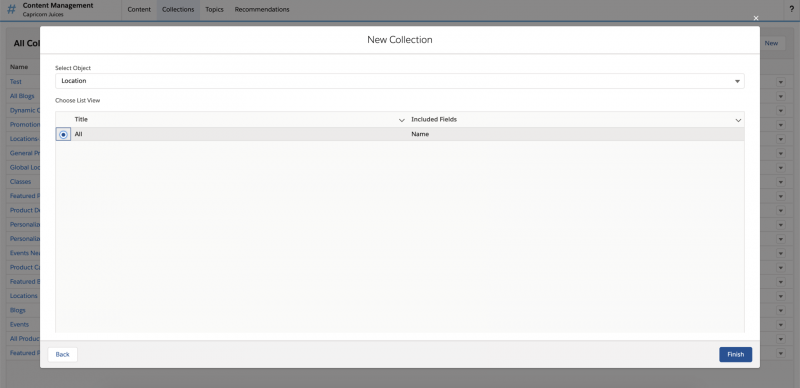Click the Content Management hash icon

coord(11,9)
